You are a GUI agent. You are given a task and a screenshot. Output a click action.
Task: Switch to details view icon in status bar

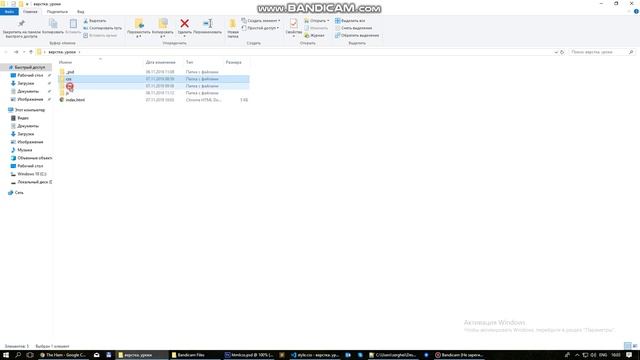click(627, 346)
